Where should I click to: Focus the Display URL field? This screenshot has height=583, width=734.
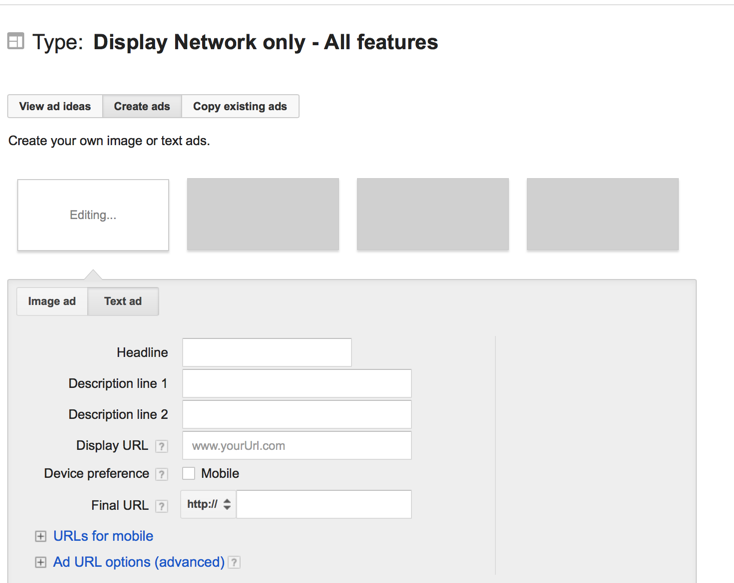point(297,445)
